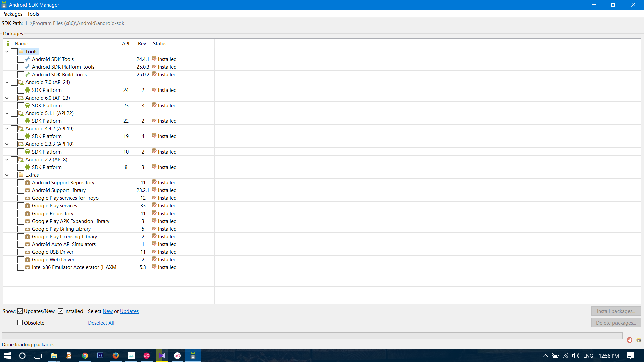This screenshot has height=362, width=644.
Task: Check the Obsolete checkbox
Action: pos(20,323)
